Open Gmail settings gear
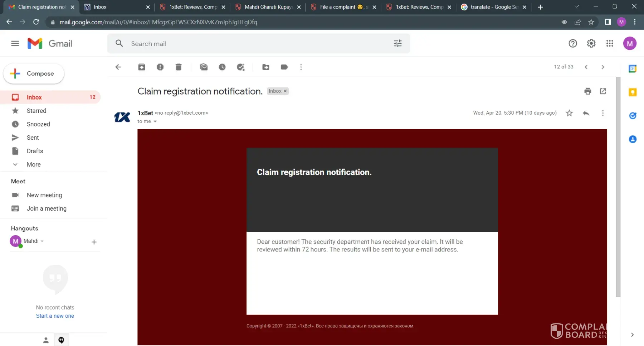 591,43
